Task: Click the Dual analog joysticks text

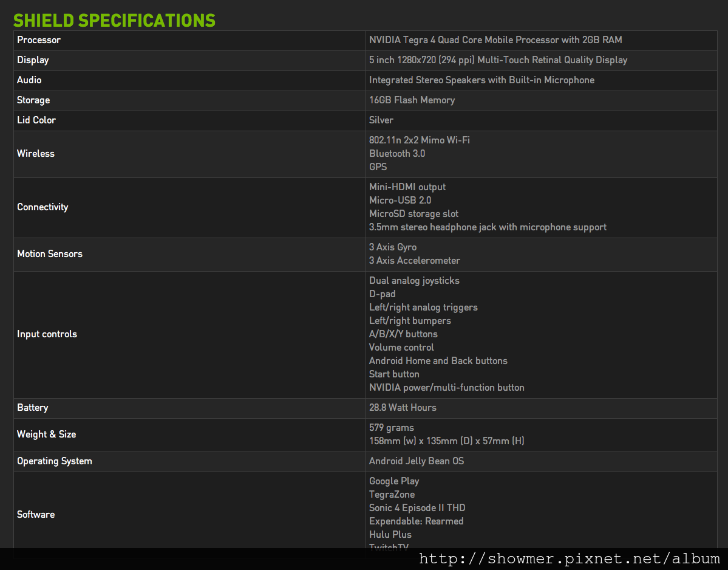Action: 414,281
